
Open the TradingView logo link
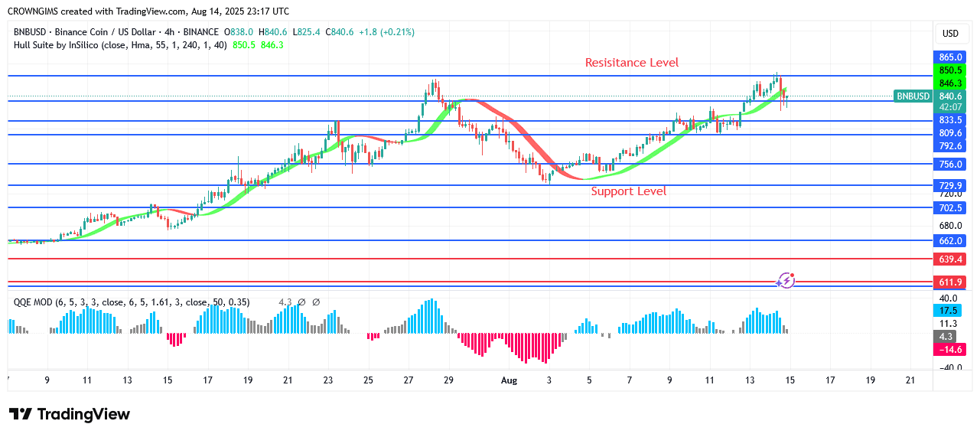70,414
